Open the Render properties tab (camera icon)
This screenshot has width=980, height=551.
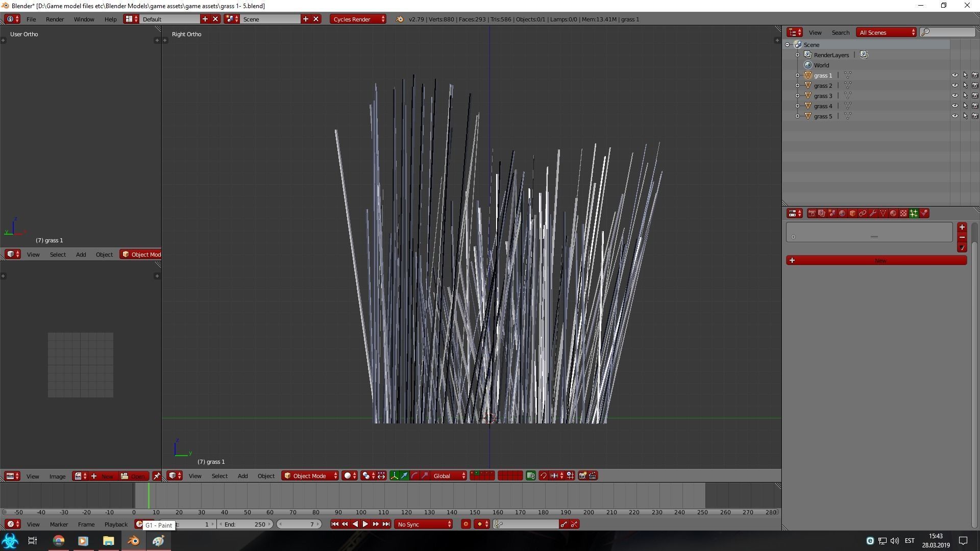pyautogui.click(x=812, y=213)
